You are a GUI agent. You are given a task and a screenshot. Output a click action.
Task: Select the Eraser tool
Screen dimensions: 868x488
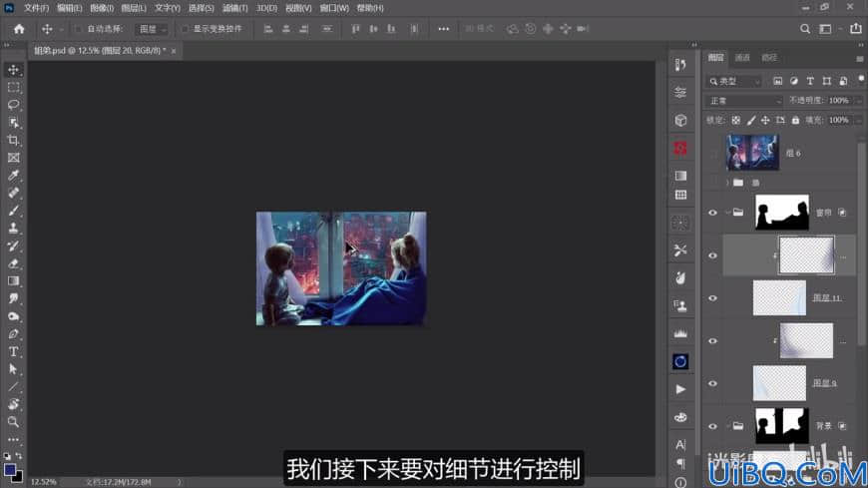(x=13, y=263)
